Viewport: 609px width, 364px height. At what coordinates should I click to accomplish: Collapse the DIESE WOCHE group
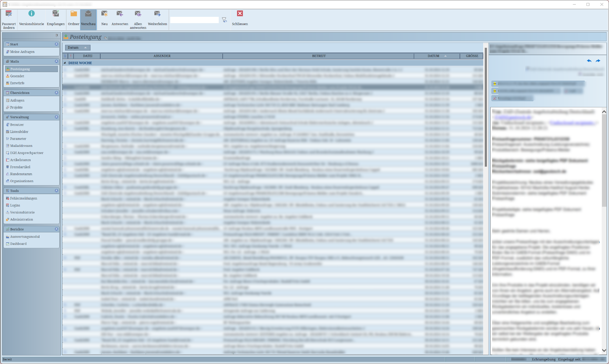(x=65, y=63)
